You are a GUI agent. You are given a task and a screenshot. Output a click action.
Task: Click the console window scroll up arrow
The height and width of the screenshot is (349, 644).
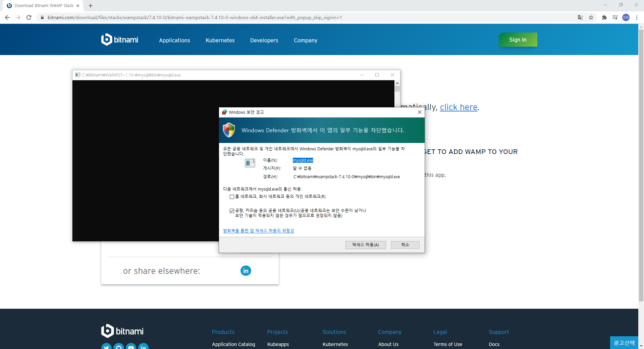[x=397, y=83]
